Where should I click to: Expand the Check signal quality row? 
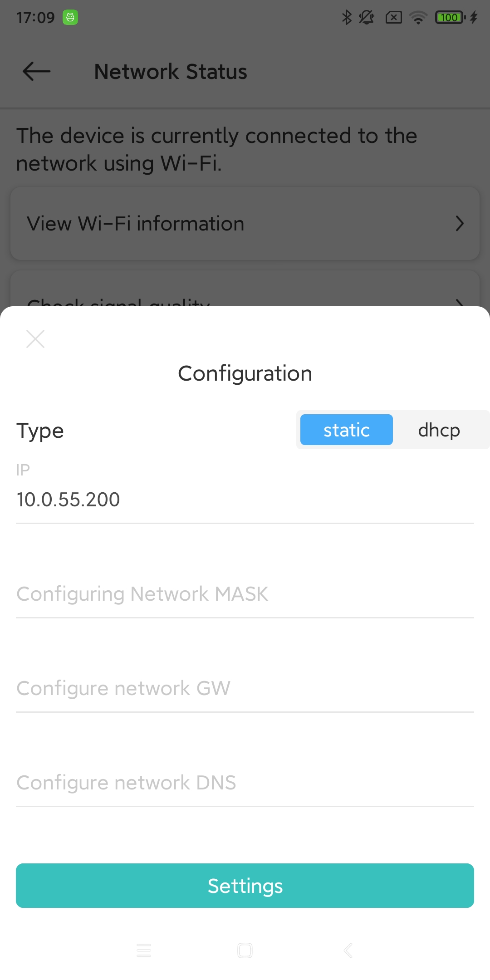click(245, 295)
